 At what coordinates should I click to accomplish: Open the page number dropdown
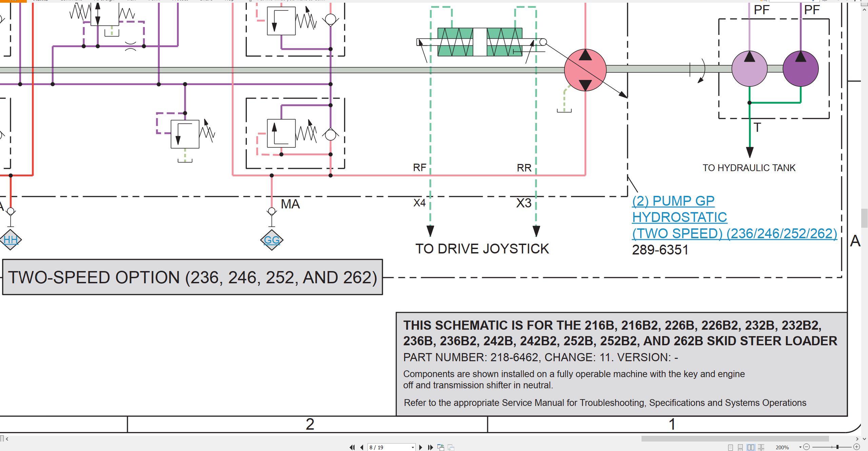pos(413,447)
